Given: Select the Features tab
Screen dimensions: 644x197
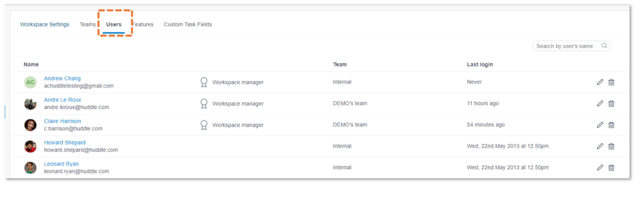Looking at the screenshot, I should pyautogui.click(x=143, y=24).
